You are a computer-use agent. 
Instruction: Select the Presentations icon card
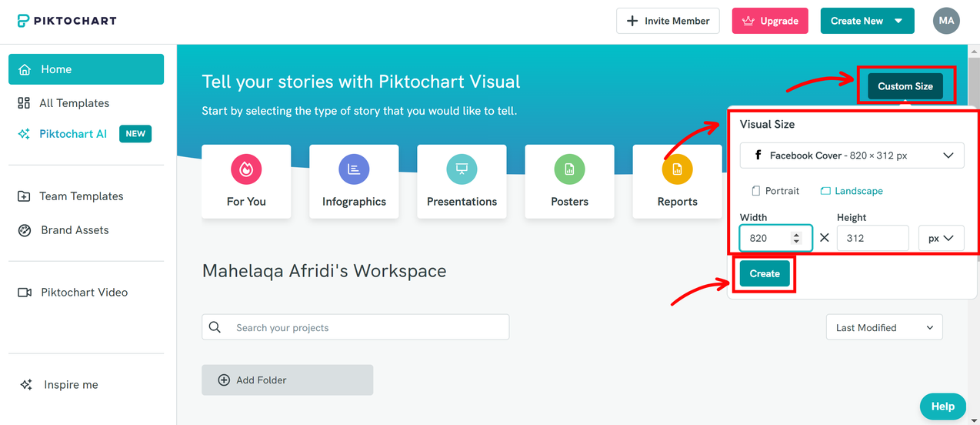pyautogui.click(x=462, y=169)
